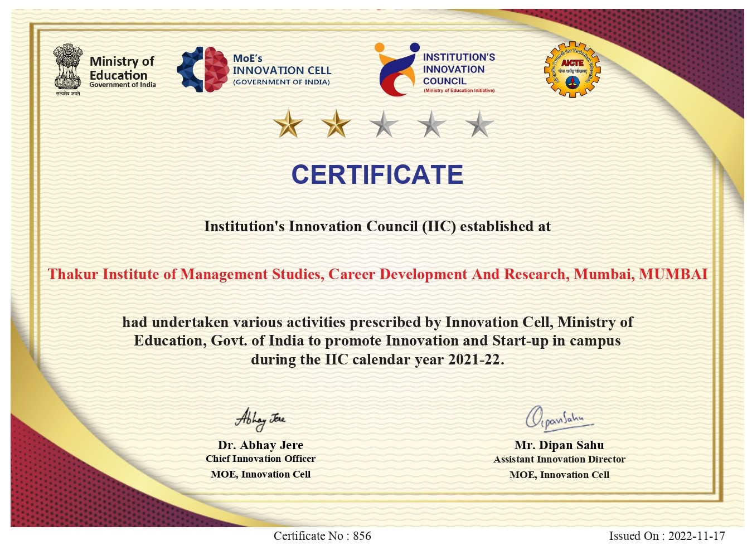The height and width of the screenshot is (560, 747).
Task: Click the AICTE gear-shaped logo
Action: point(572,70)
